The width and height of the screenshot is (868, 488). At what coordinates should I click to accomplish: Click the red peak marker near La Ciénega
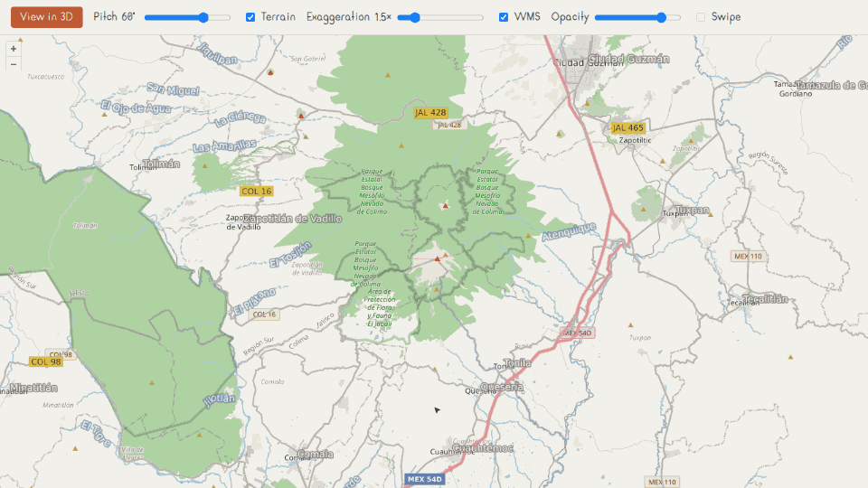tap(300, 116)
